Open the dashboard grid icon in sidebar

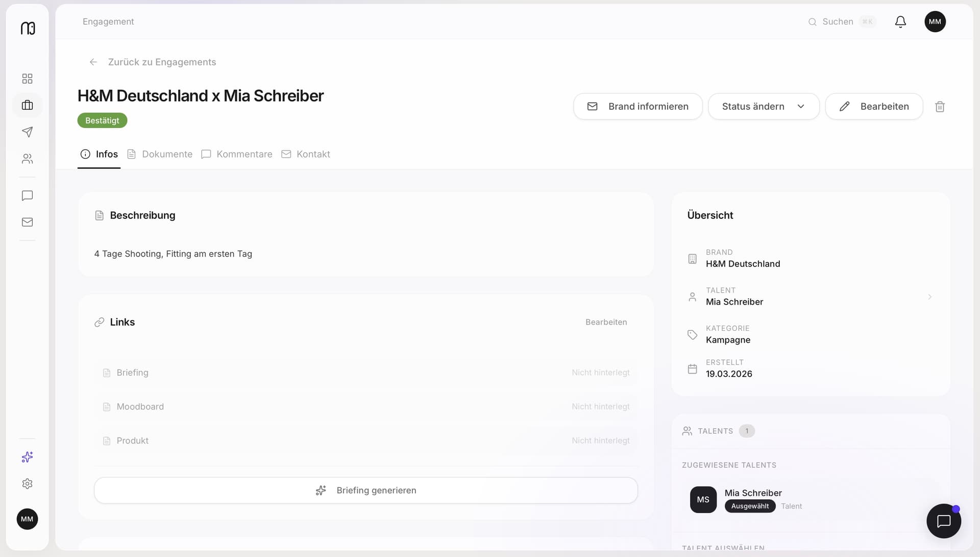(28, 79)
